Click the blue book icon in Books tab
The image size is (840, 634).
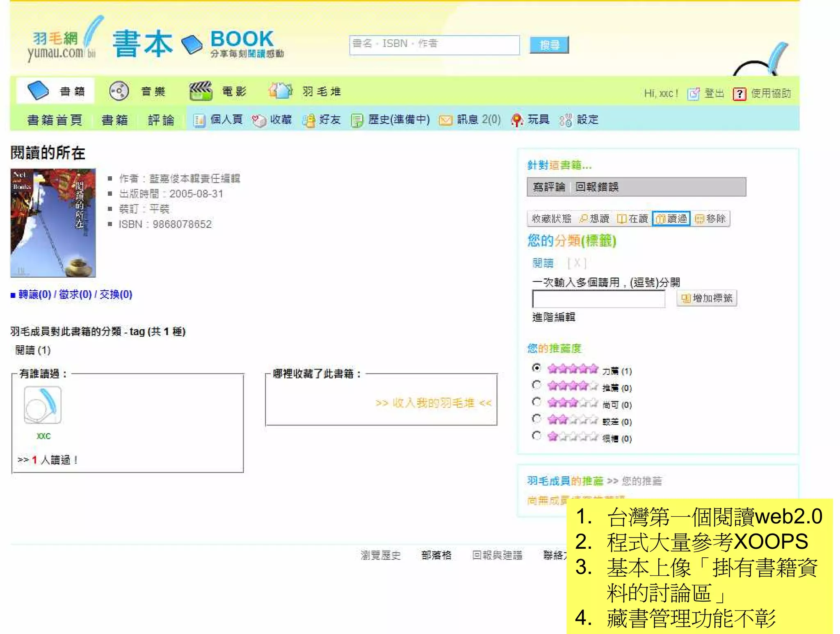tap(38, 91)
